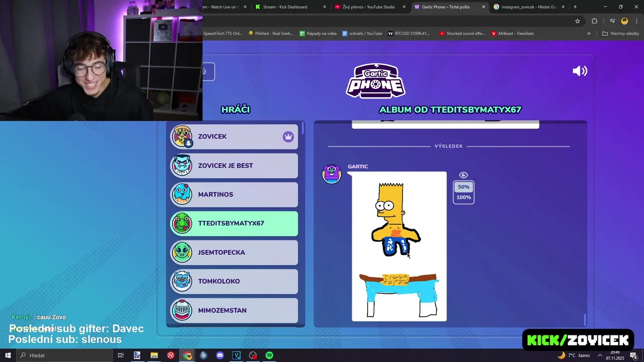
Task: Expand the hidden bookmarks chevron
Action: click(589, 34)
